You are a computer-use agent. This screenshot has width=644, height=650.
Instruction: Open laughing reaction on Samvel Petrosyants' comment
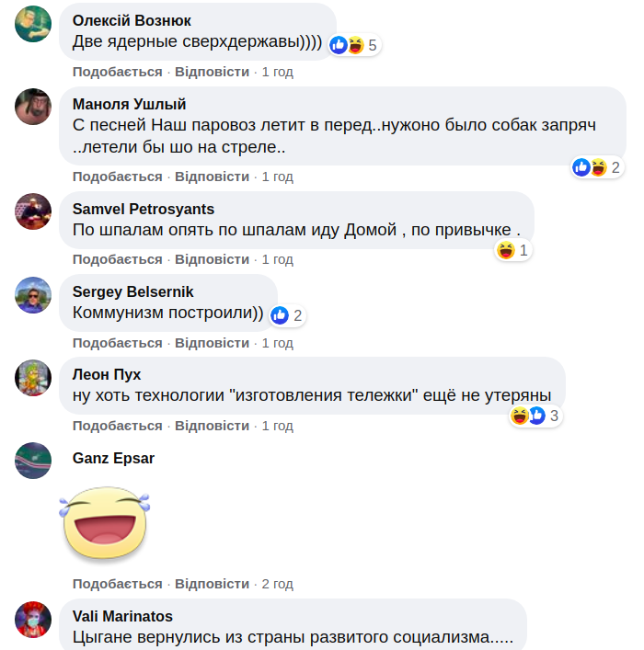click(x=512, y=250)
